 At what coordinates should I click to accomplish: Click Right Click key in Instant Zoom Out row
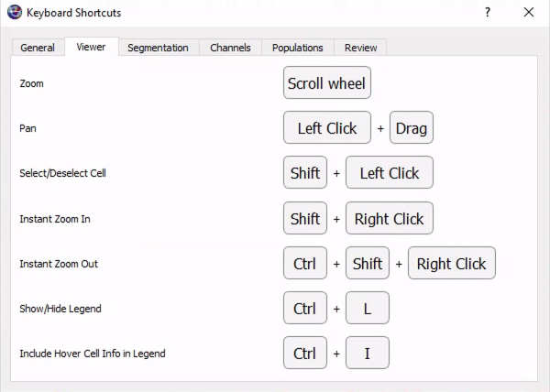point(452,263)
